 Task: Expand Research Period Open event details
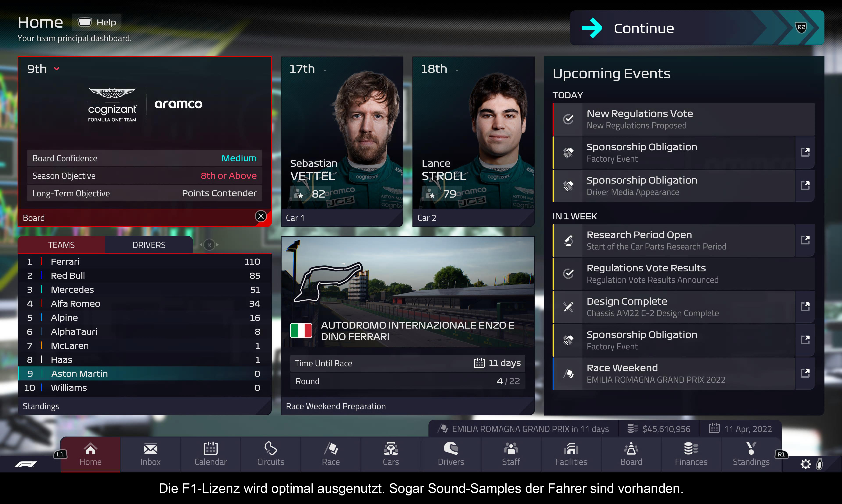pos(805,240)
